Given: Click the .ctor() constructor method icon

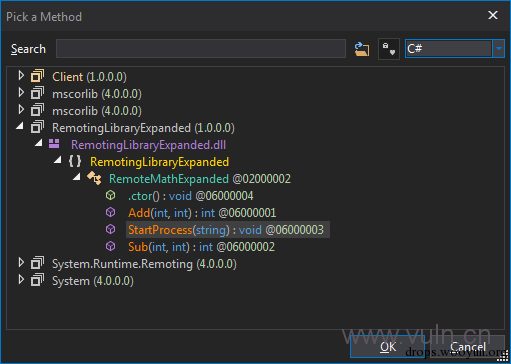Looking at the screenshot, I should [111, 195].
